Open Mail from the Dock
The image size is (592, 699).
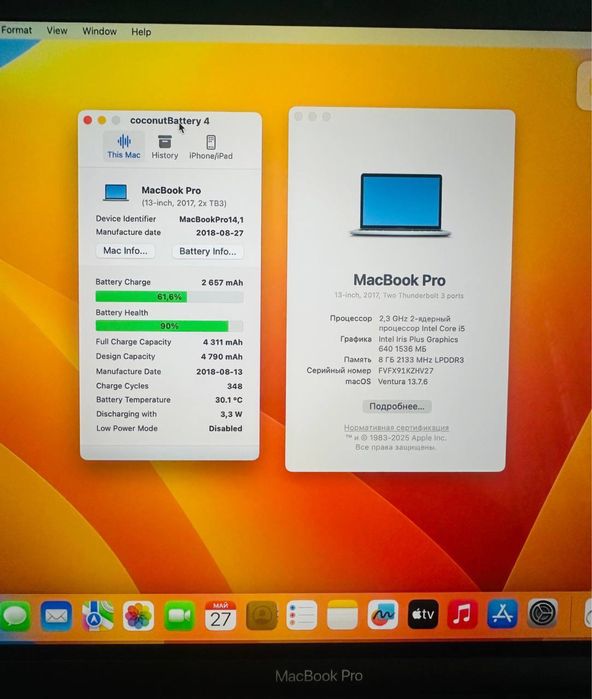click(56, 616)
